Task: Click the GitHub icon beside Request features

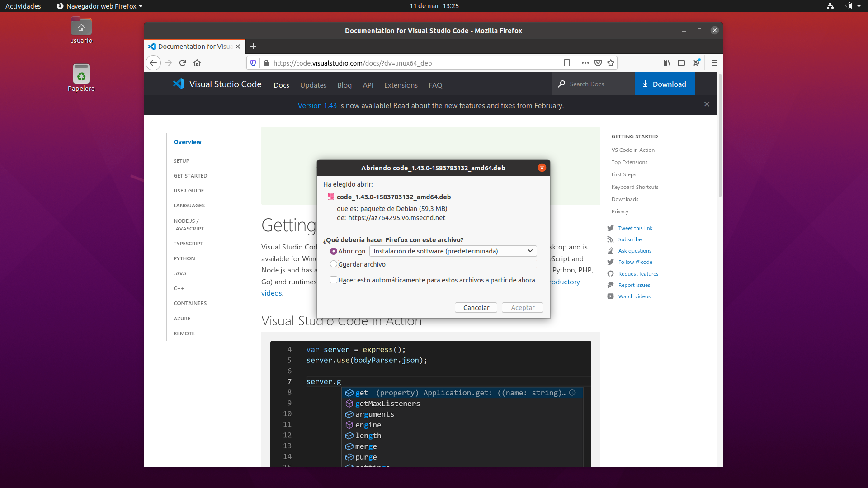Action: [x=610, y=274]
